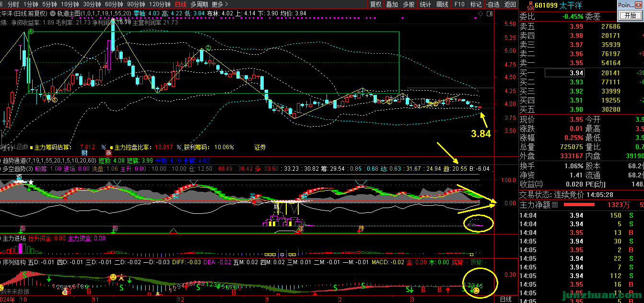
Task: Click the sad face marker on 序列结构 chart
Action: [x=112, y=277]
